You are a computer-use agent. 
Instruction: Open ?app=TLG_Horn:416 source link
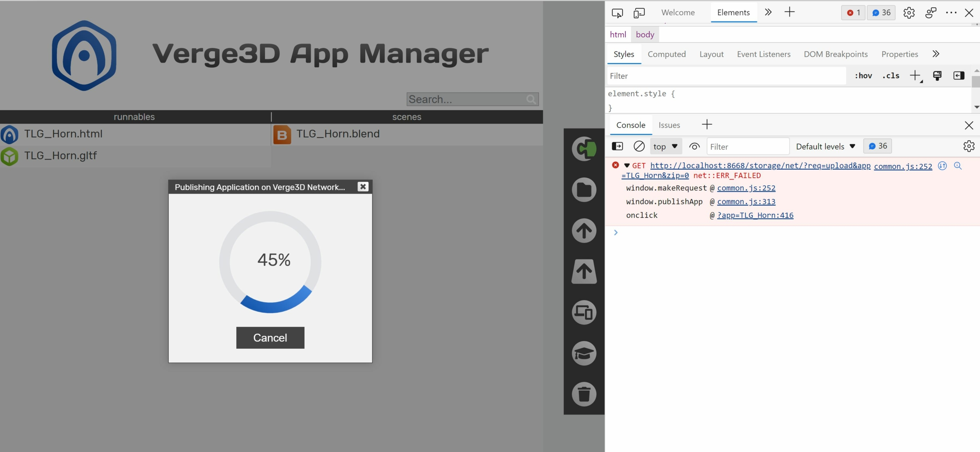755,215
